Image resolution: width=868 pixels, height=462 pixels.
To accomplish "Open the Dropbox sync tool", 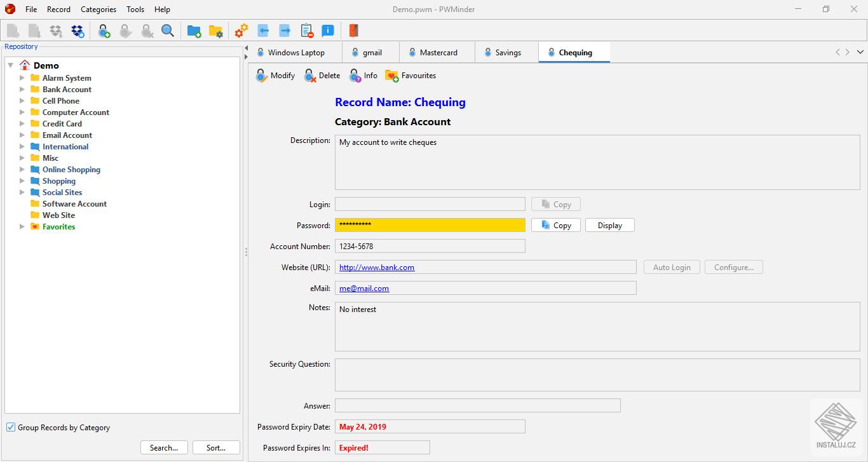I will pos(78,30).
